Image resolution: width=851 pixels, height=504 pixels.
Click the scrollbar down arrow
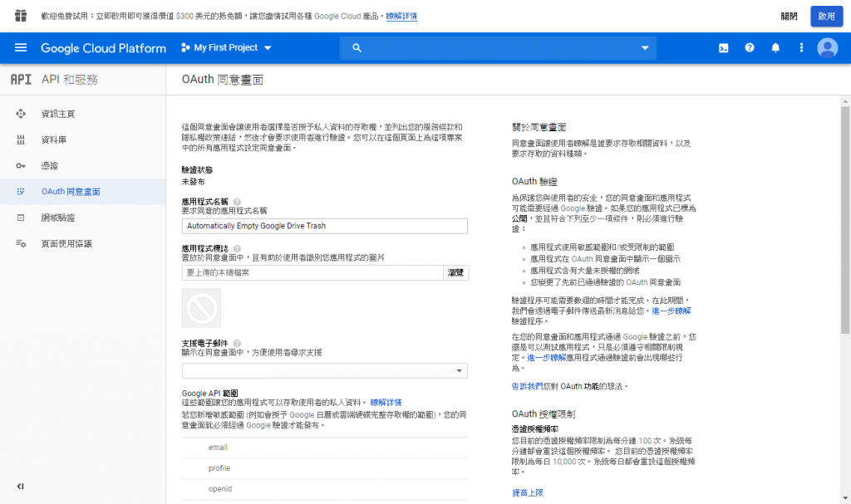pyautogui.click(x=845, y=498)
